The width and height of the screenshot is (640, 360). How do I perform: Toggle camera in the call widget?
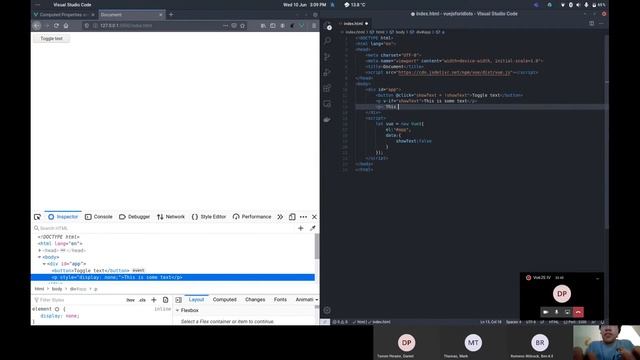[546, 312]
